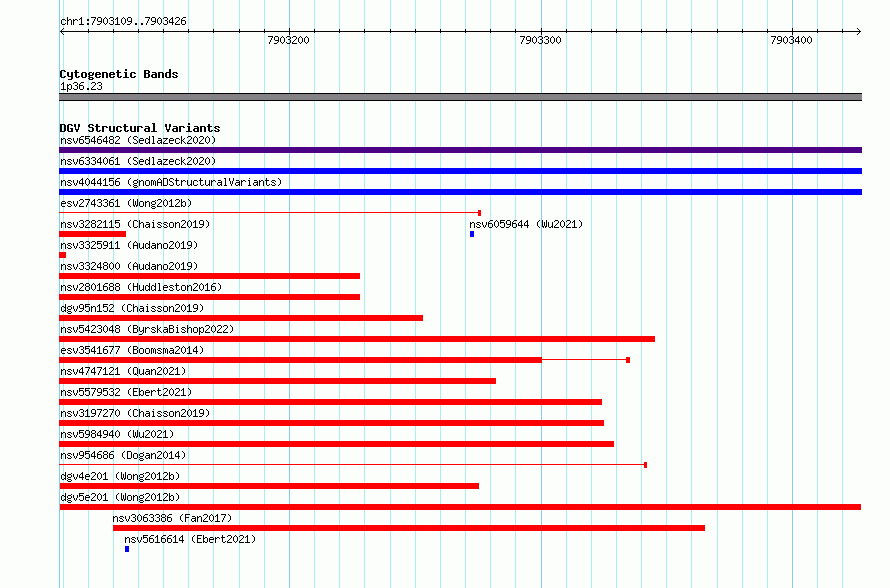Viewport: 890px width, 588px height.
Task: Click the purple nsv6546482 variant bar
Action: coord(460,150)
